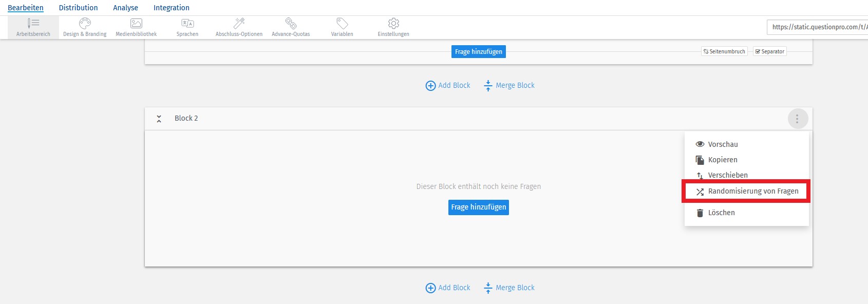868x304 pixels.
Task: Collapse Block 2 with the arrow icon
Action: (159, 119)
